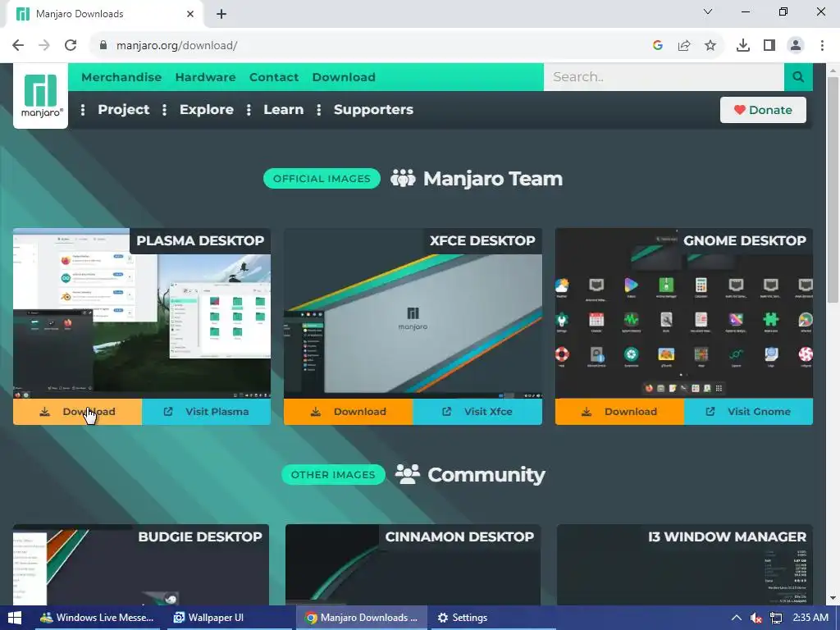840x630 pixels.
Task: Click Visit Gnome
Action: tap(748, 412)
